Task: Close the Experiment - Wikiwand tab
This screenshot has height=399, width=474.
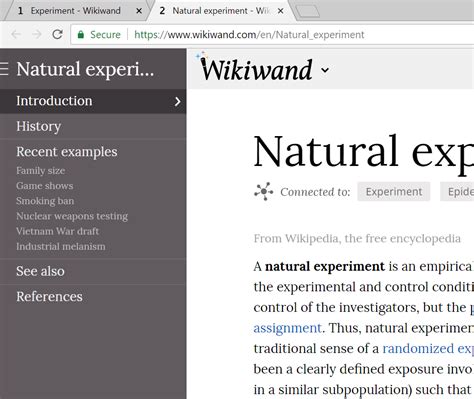Action: click(x=139, y=11)
